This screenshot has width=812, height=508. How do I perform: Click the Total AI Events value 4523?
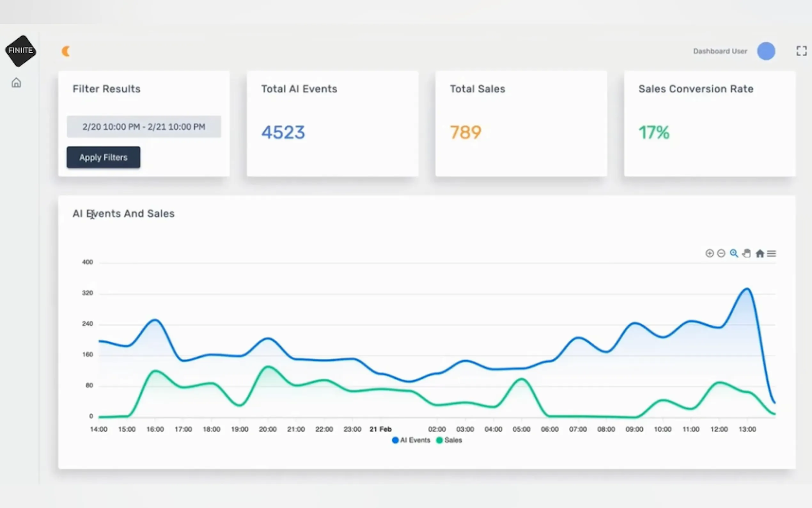283,132
